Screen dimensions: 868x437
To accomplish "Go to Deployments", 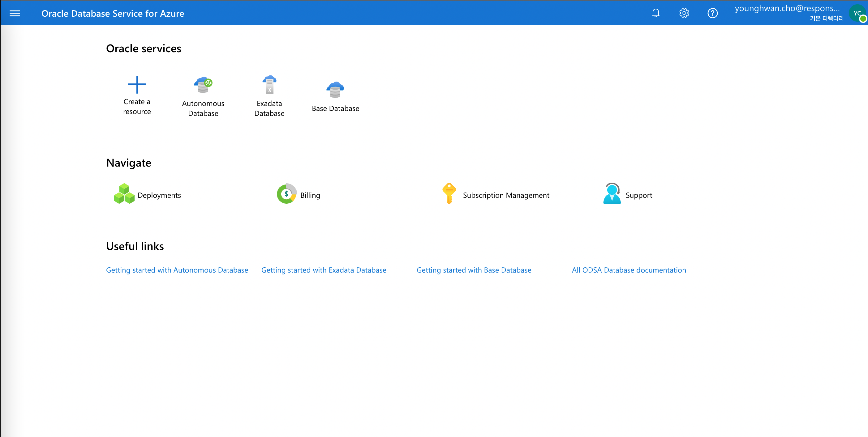I will (159, 195).
